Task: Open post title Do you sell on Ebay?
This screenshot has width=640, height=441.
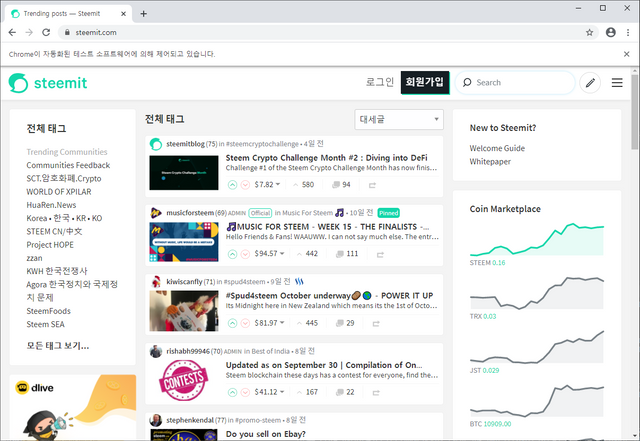Action: pyautogui.click(x=266, y=434)
